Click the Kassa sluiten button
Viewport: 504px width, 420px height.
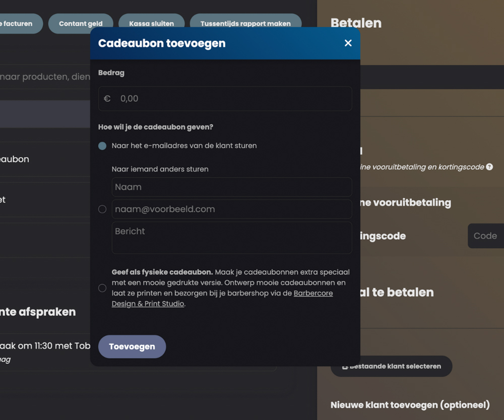coord(151,24)
